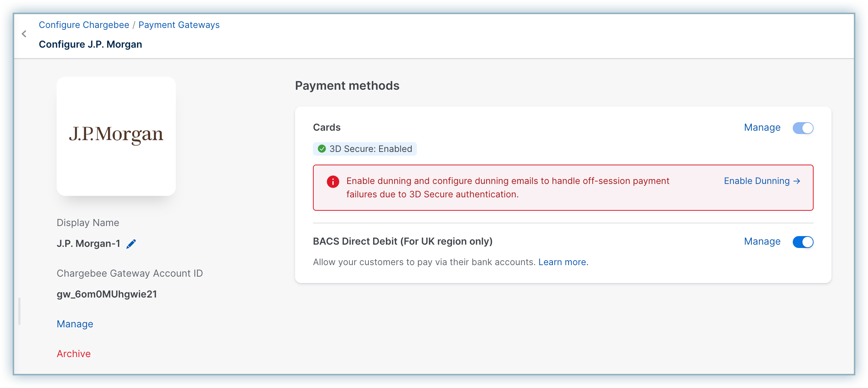Open the Configure Chargebee breadcrumb
Image resolution: width=868 pixels, height=388 pixels.
coord(84,25)
